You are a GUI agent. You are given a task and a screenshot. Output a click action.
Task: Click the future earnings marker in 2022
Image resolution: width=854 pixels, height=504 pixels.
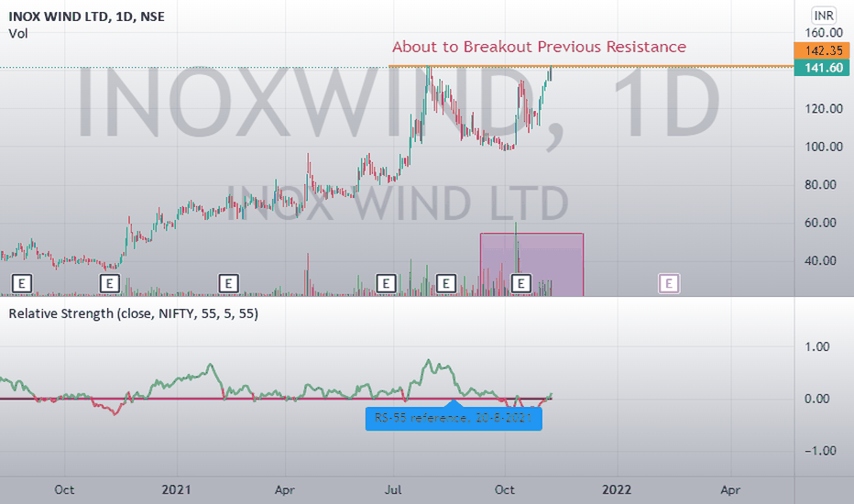click(x=669, y=283)
